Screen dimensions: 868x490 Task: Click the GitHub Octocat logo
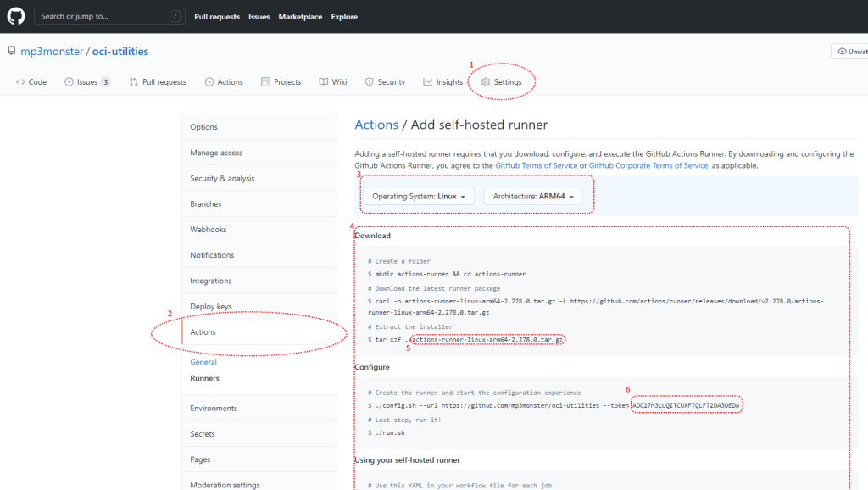[x=16, y=16]
